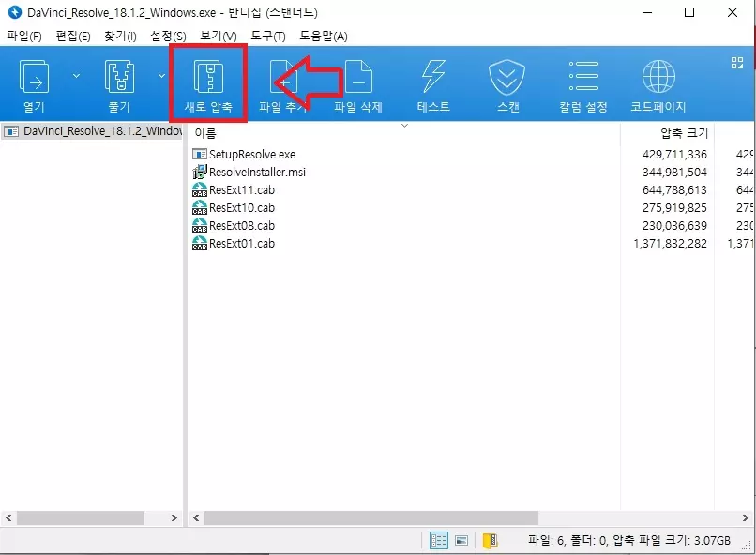Expand the 열기 dropdown arrow

pos(76,76)
